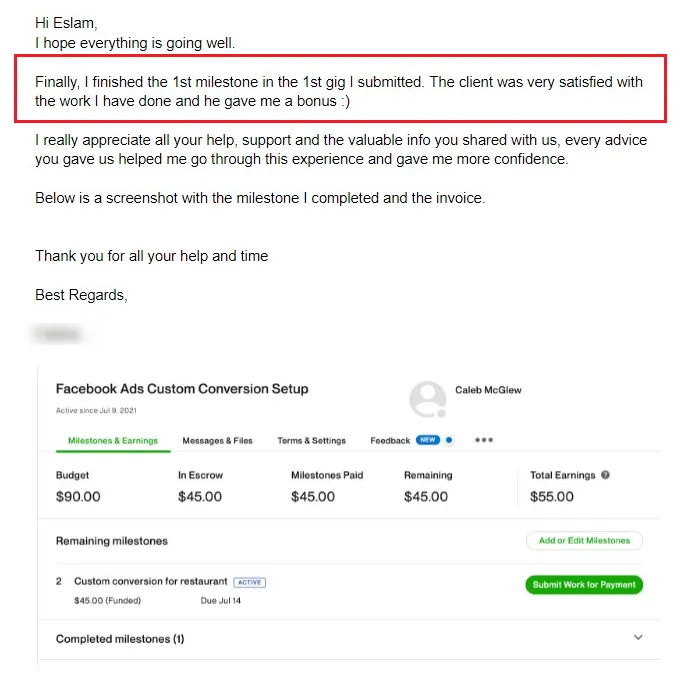The height and width of the screenshot is (678, 692).
Task: Switch to the Milestones & Earnings tab
Action: (113, 441)
